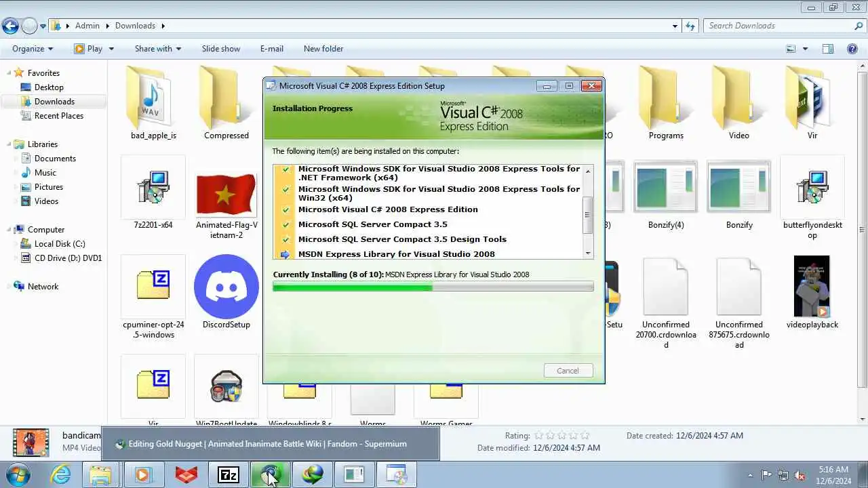The height and width of the screenshot is (488, 868).
Task: Open the Play dropdown arrow
Action: tap(111, 49)
